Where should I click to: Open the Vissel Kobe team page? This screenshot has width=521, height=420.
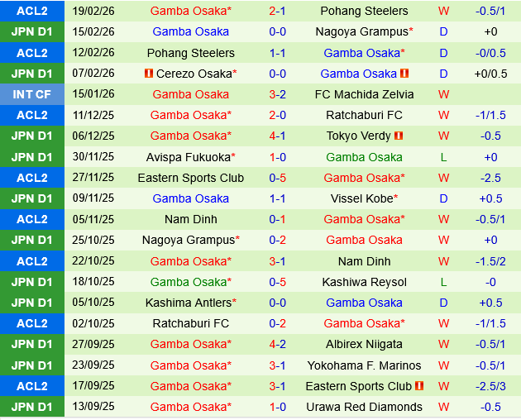click(x=361, y=198)
